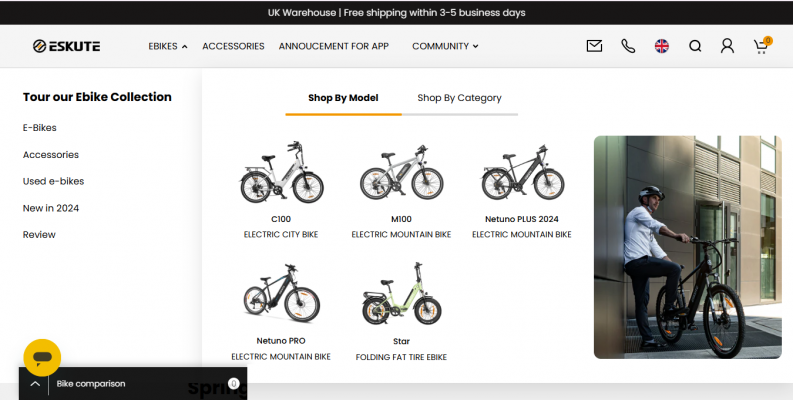
Task: Click the phone contact icon
Action: point(628,46)
